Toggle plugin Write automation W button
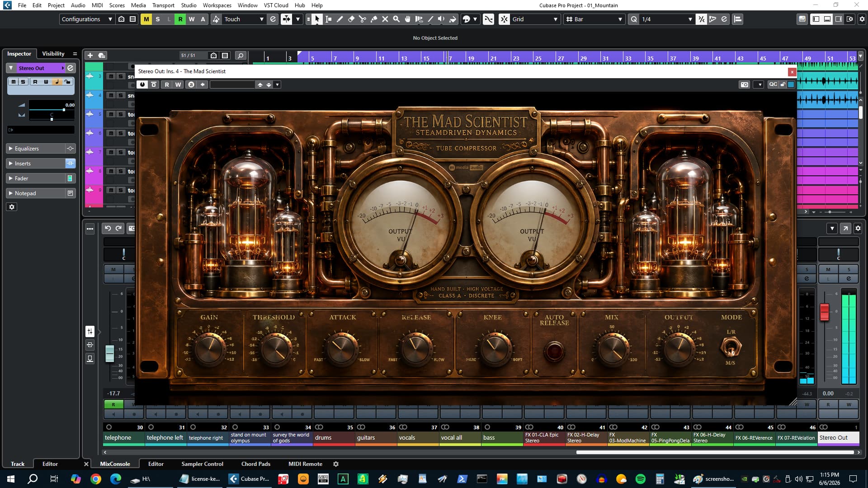 pos(178,84)
